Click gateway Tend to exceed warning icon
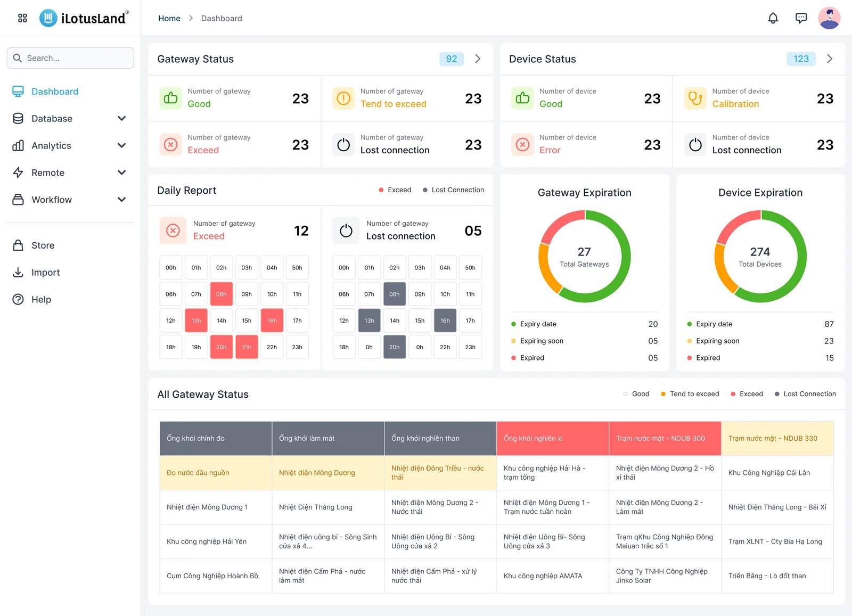852x616 pixels. [x=343, y=98]
